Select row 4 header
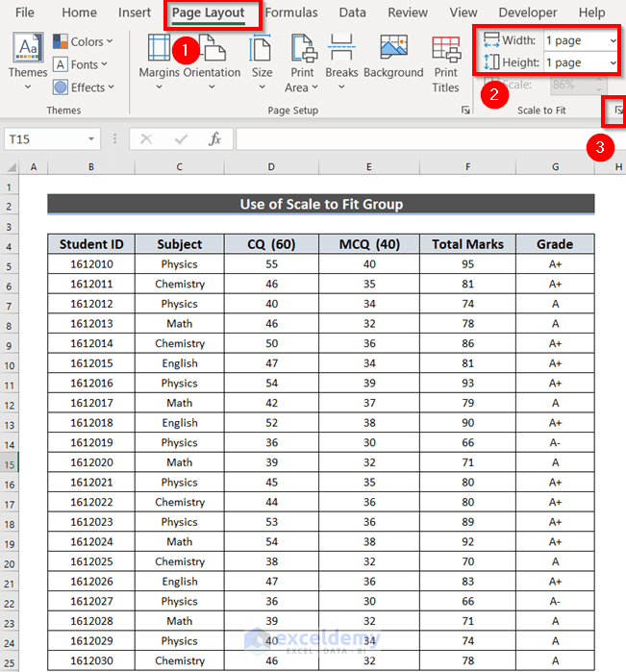This screenshot has height=672, width=626. click(9, 246)
